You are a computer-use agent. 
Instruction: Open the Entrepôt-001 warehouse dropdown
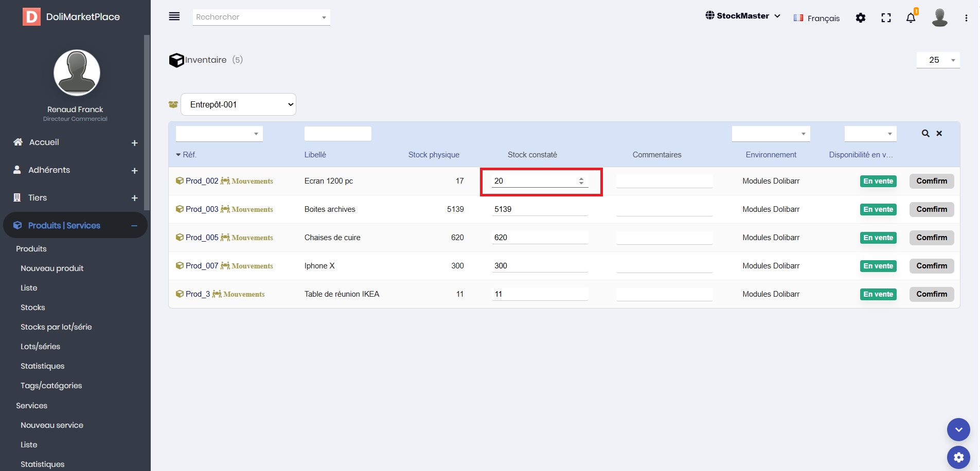[238, 104]
